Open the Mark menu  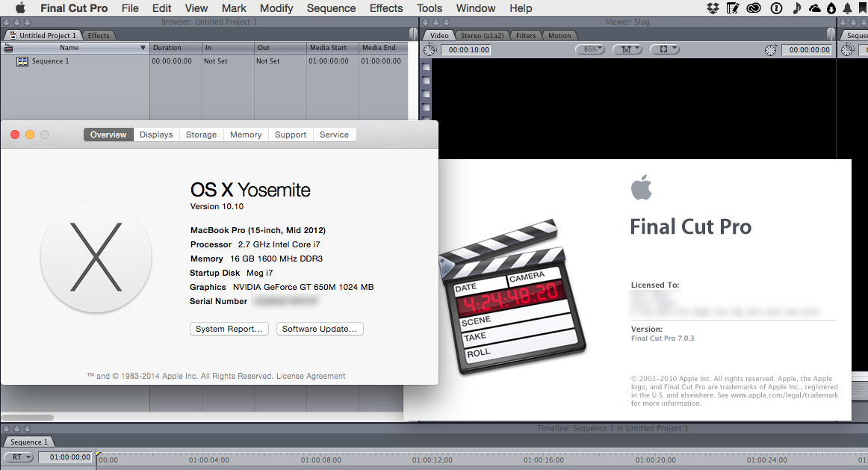234,8
